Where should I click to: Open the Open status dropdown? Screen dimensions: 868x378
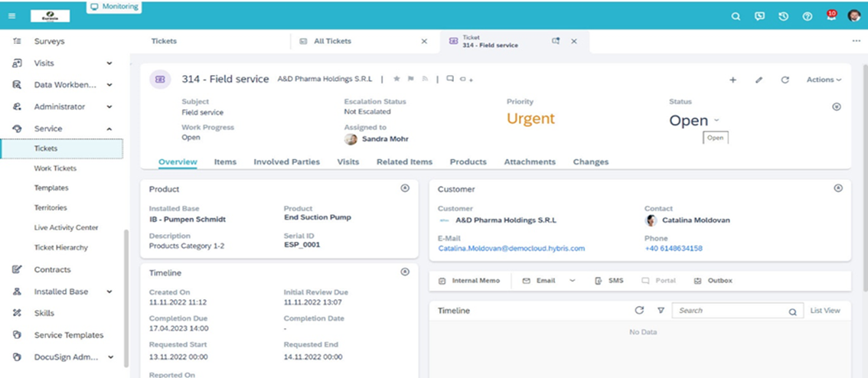click(x=717, y=120)
